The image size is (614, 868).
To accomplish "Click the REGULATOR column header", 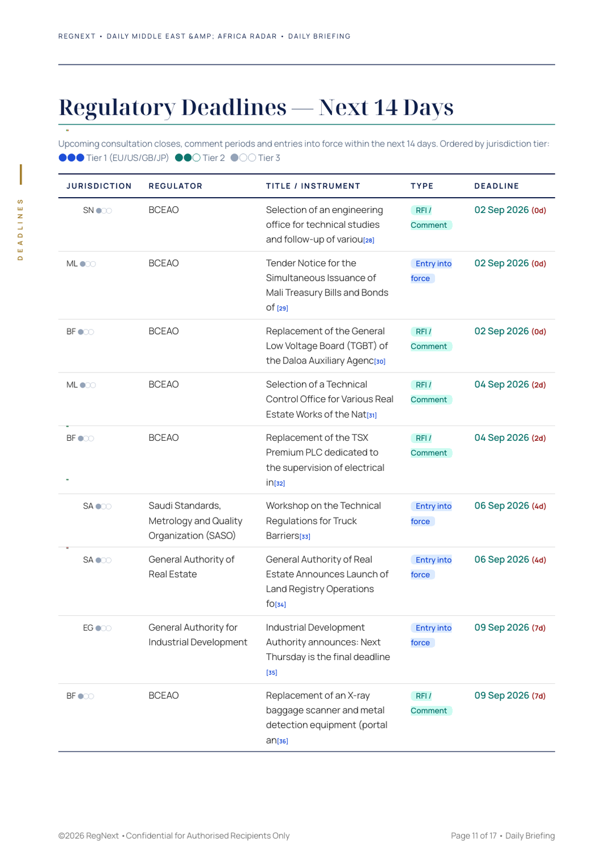I will (x=176, y=186).
